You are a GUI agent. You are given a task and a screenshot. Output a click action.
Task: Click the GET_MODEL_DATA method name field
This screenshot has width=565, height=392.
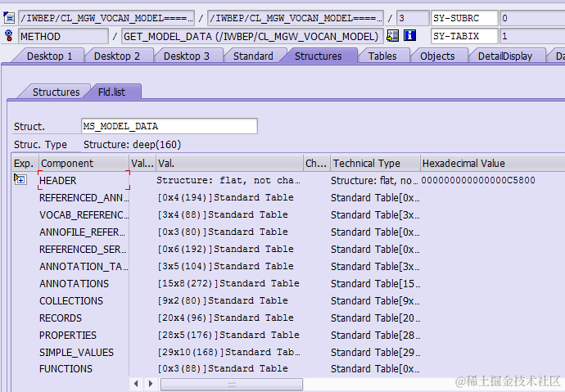point(252,36)
